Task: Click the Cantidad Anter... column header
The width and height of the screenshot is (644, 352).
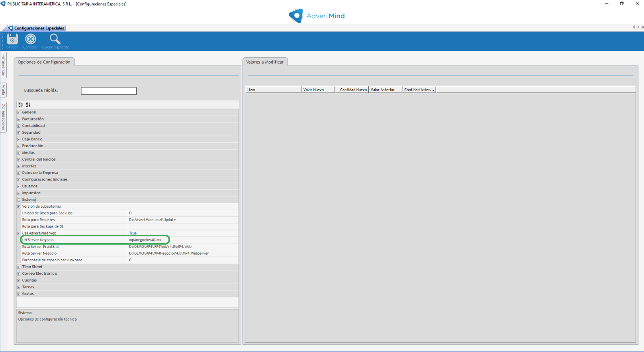Action: 419,90
